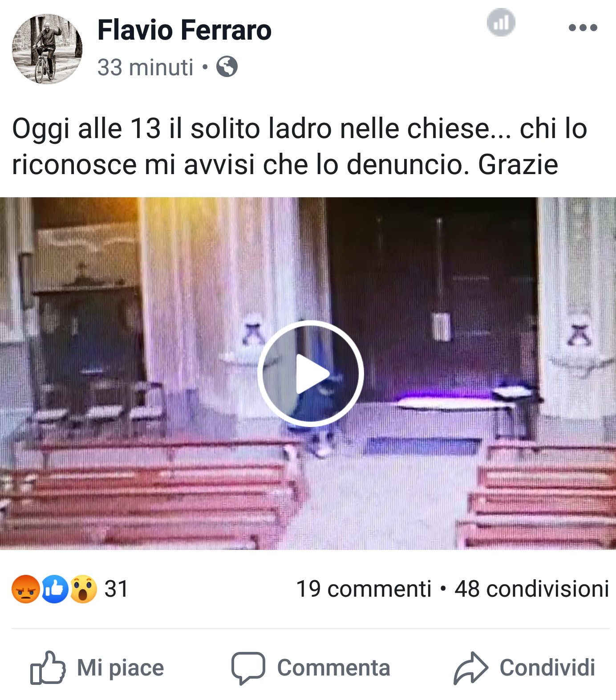
Task: Like the post with Mi piace
Action: coord(97,667)
